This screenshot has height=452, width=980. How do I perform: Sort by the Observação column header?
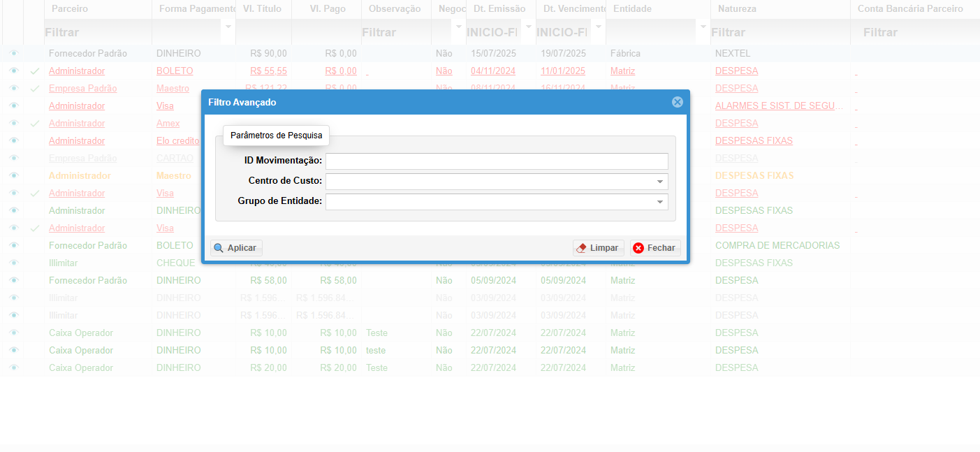pos(395,9)
